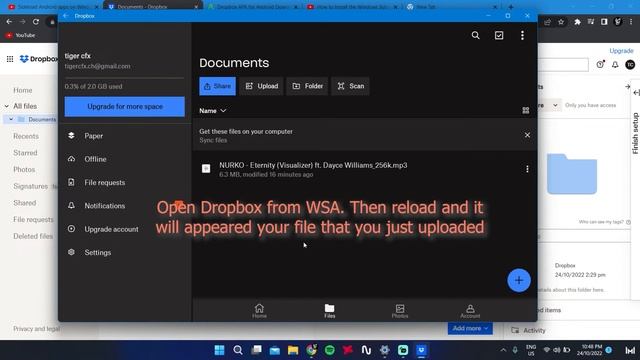640x360 pixels.
Task: Switch to grid view layout icon
Action: 526,111
